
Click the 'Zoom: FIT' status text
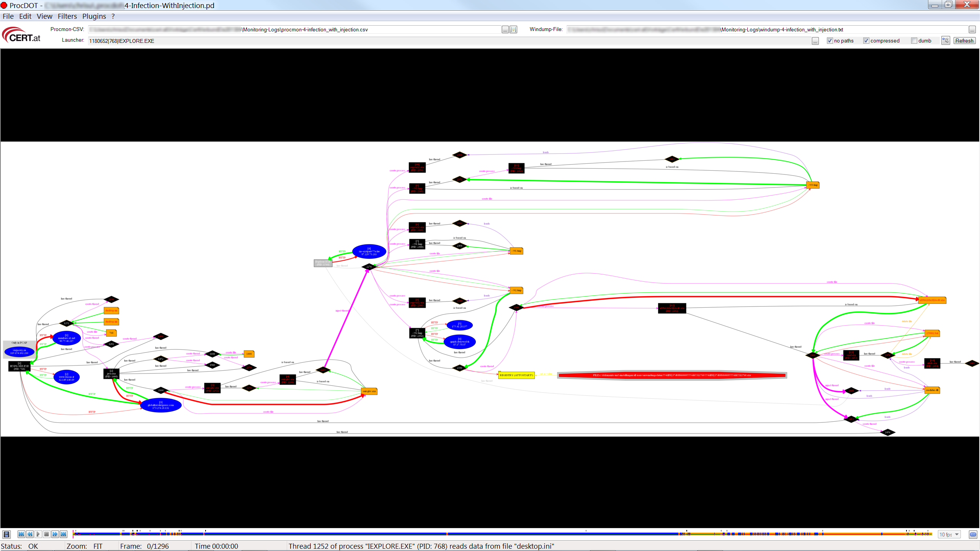coord(85,546)
